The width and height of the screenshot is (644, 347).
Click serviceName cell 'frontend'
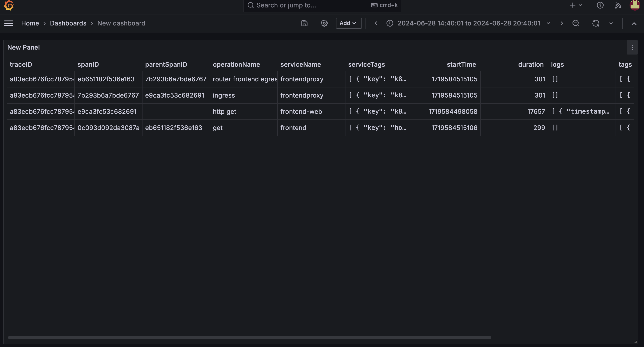(311, 128)
